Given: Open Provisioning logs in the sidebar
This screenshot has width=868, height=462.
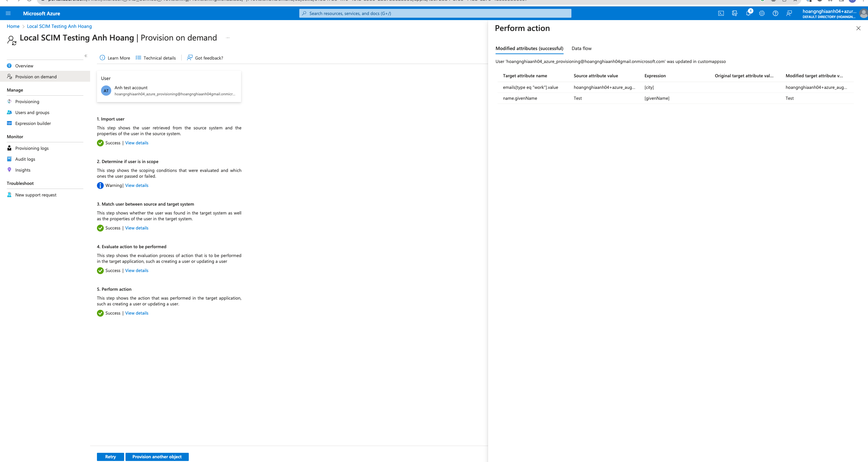Looking at the screenshot, I should [x=32, y=148].
